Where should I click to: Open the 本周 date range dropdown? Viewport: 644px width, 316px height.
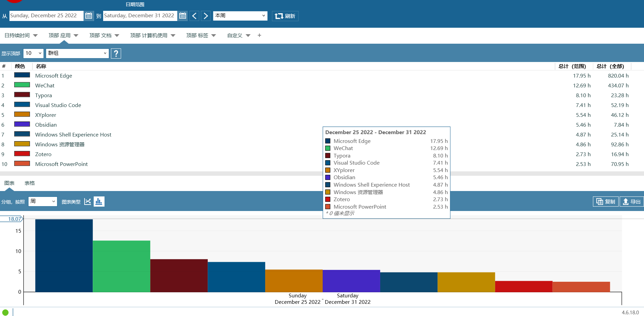(240, 16)
